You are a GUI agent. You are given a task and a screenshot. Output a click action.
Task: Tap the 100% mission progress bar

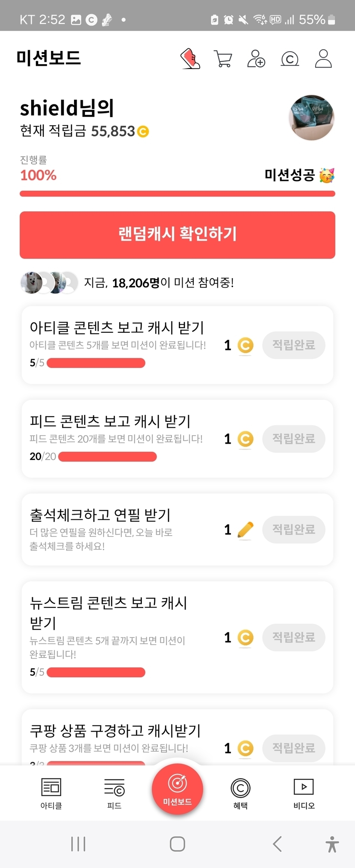pyautogui.click(x=177, y=194)
